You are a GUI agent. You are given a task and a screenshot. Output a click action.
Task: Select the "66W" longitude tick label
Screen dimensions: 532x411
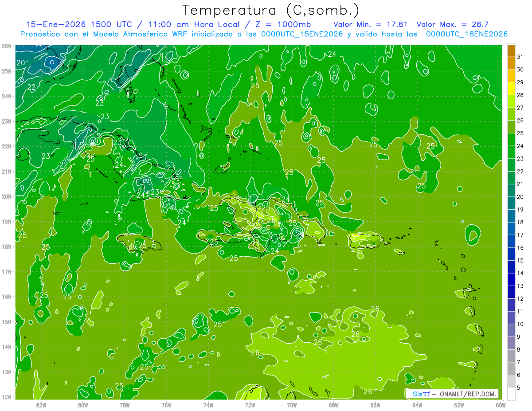tap(375, 405)
